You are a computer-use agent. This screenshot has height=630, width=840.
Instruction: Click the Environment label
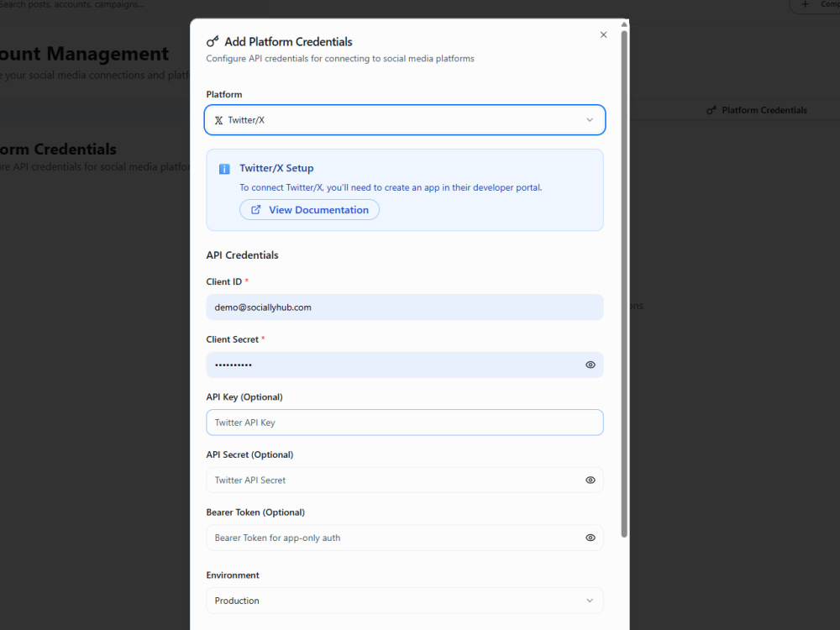[x=233, y=575]
